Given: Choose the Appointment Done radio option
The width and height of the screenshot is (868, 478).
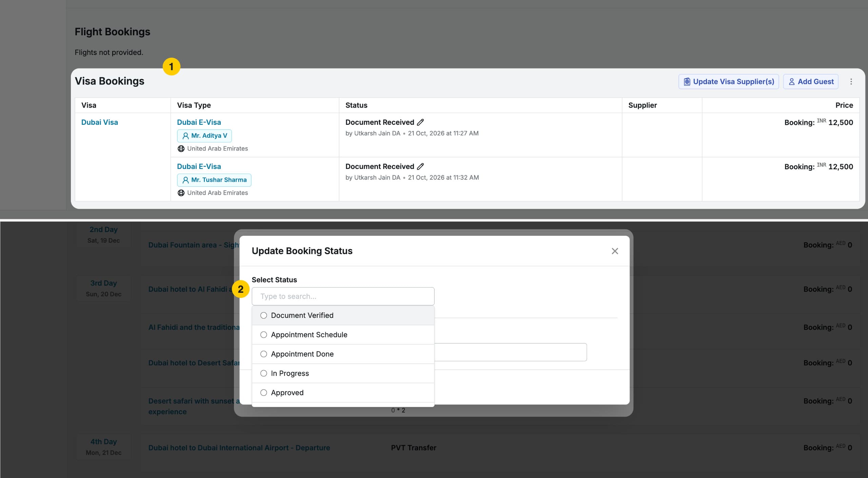Looking at the screenshot, I should tap(263, 354).
